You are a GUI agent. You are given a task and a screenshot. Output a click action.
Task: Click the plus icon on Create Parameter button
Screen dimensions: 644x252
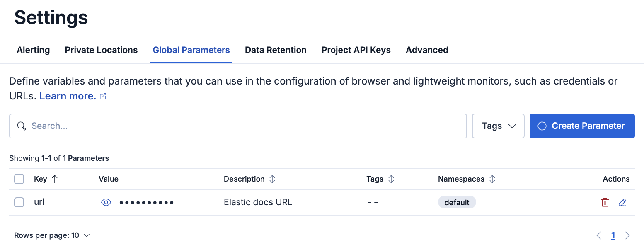click(x=542, y=126)
